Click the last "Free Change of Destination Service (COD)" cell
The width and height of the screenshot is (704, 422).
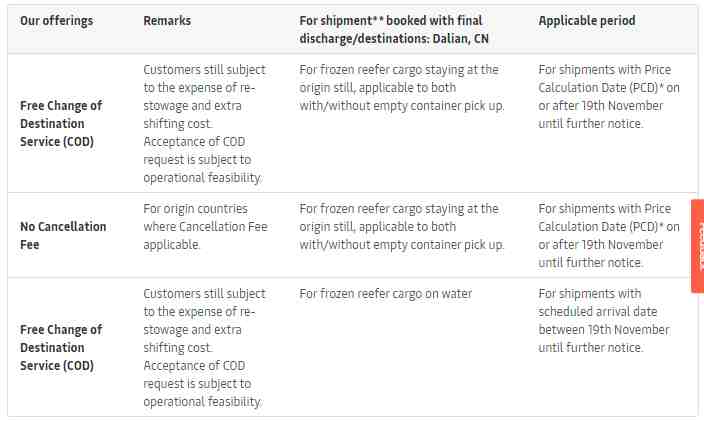61,347
